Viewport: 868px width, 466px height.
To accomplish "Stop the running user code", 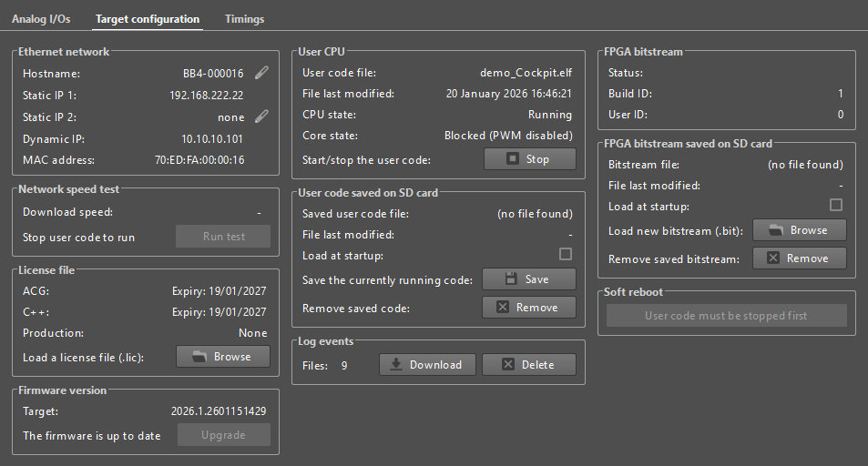I will tap(529, 159).
